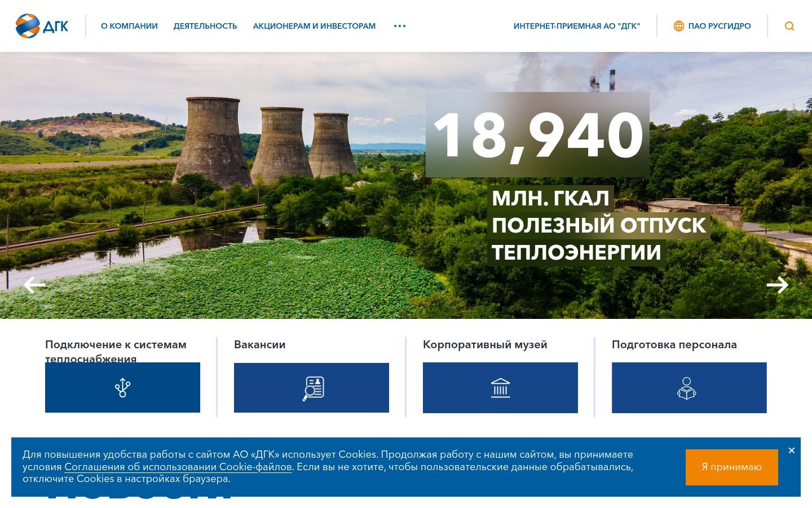This screenshot has width=812, height=508.
Task: Expand the three-dots more menu
Action: click(x=400, y=26)
